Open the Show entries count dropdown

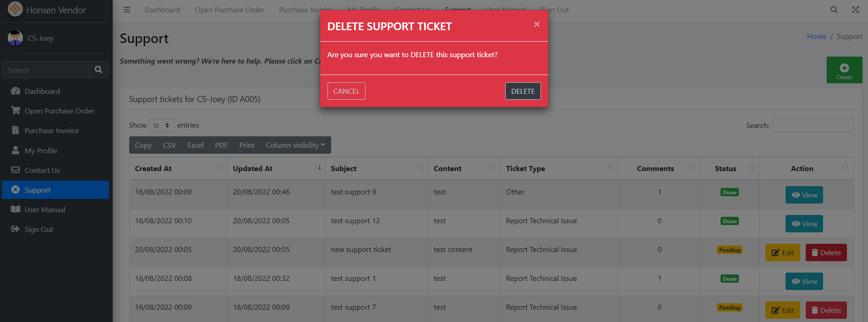tap(161, 125)
